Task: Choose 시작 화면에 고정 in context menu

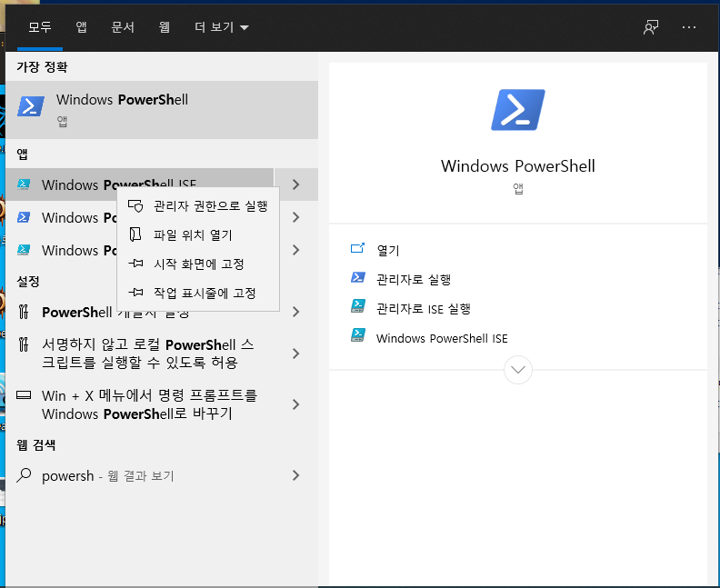Action: click(198, 264)
